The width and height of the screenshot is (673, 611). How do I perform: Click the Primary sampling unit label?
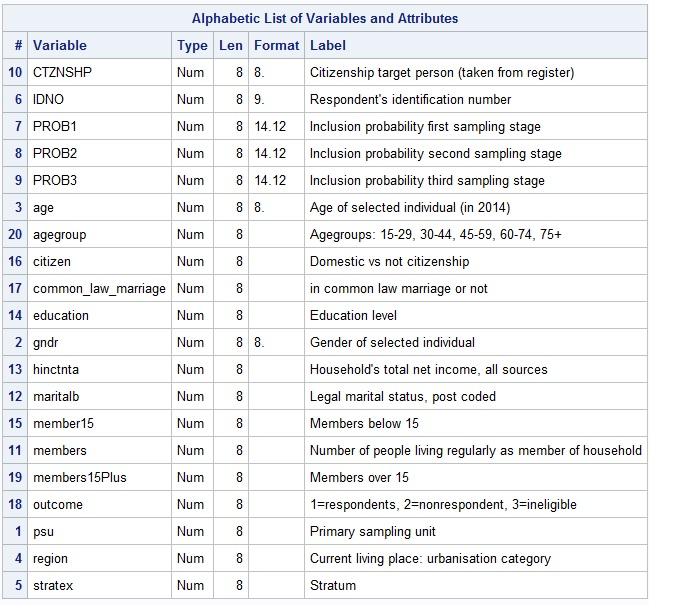pyautogui.click(x=373, y=532)
